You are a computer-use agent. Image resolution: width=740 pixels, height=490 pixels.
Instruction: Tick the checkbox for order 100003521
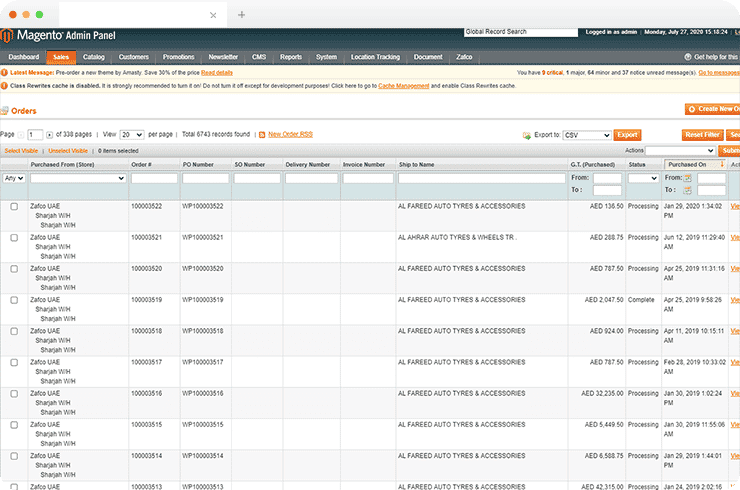[x=14, y=238]
